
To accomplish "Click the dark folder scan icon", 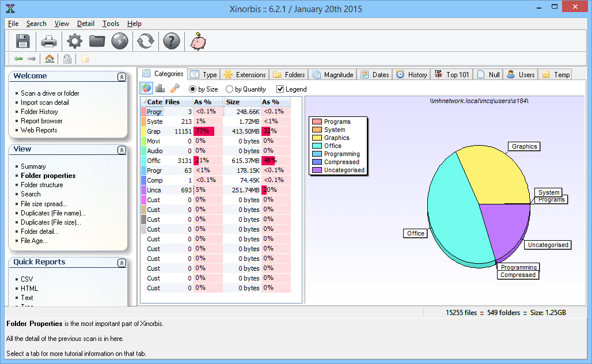I will coord(97,41).
